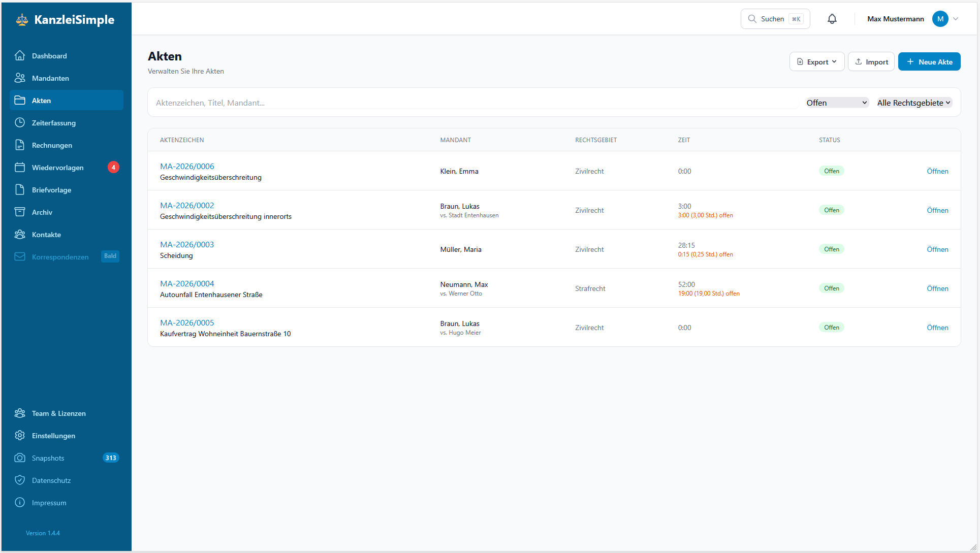The image size is (980, 553).
Task: Click the Impressum info icon
Action: click(20, 502)
